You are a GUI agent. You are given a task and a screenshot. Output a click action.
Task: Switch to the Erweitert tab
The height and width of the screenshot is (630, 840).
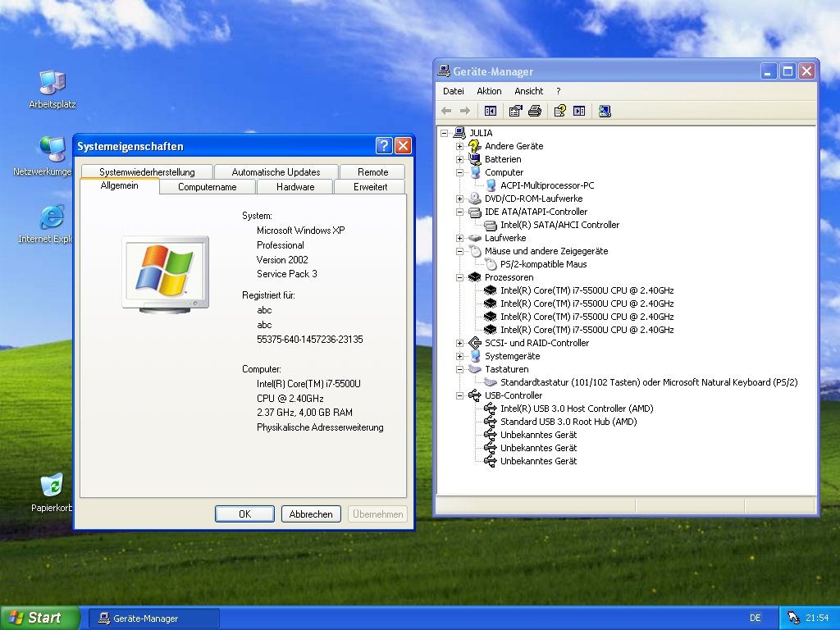click(370, 187)
